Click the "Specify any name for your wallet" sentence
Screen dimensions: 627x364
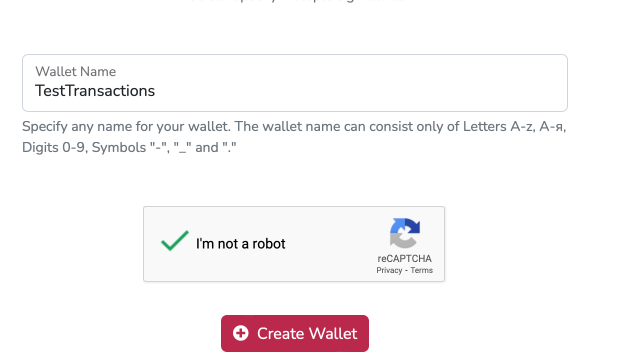pos(126,126)
